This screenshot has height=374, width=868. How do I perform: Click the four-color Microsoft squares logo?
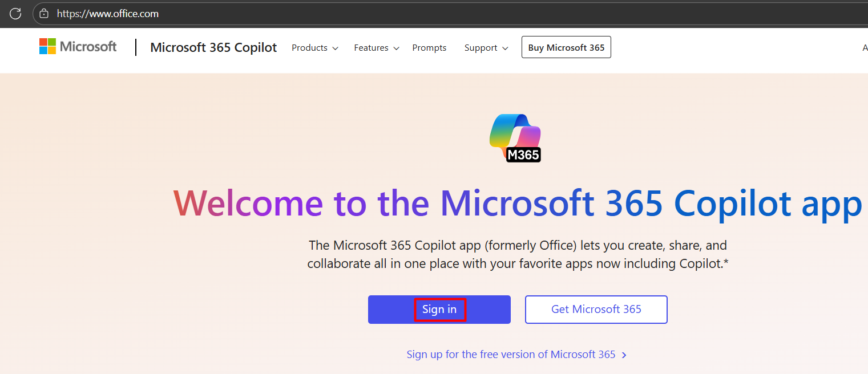47,47
